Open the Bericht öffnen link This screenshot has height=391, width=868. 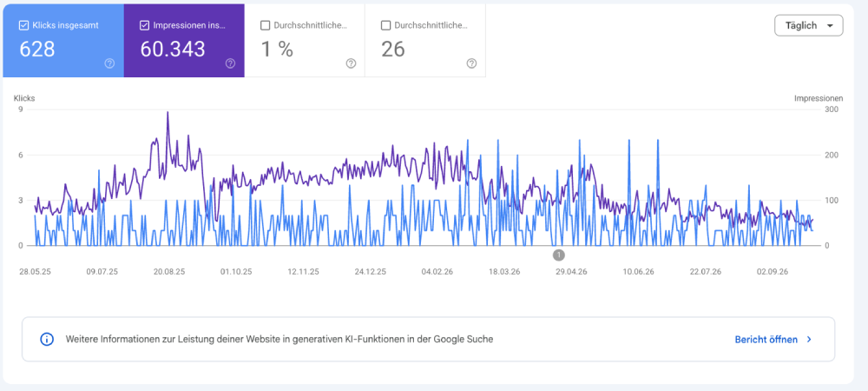(x=766, y=340)
